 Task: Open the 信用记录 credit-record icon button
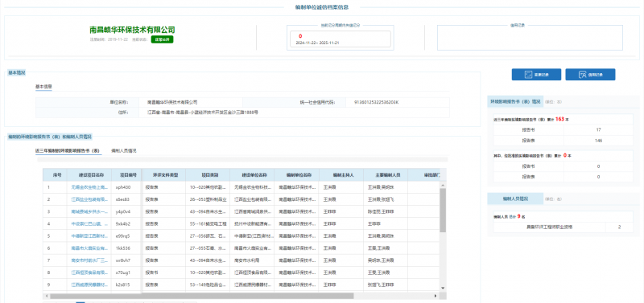(x=590, y=75)
